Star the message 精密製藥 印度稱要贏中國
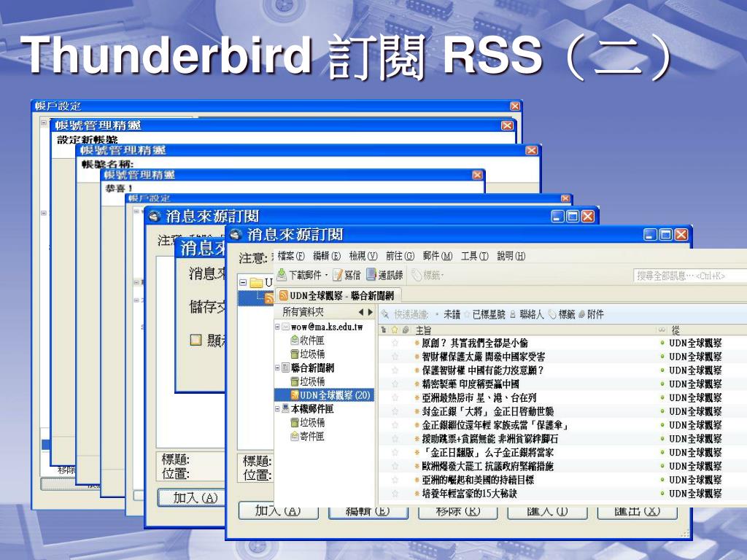This screenshot has width=747, height=560. click(x=395, y=384)
